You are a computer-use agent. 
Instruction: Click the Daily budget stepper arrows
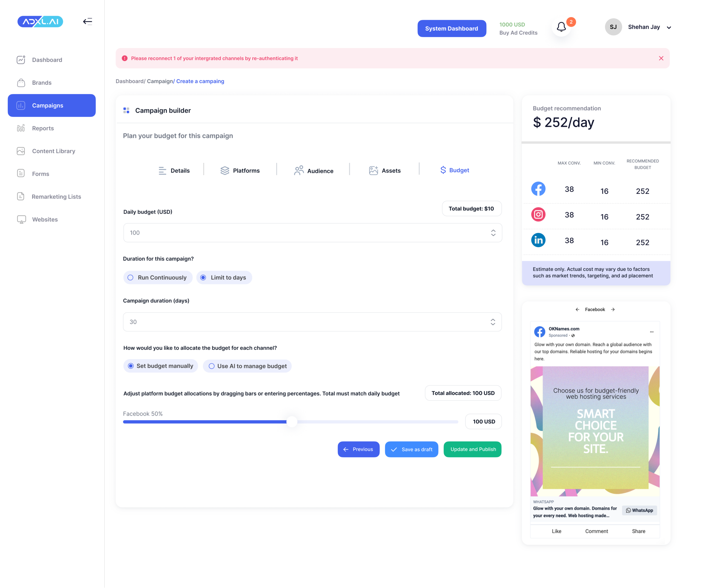(493, 233)
